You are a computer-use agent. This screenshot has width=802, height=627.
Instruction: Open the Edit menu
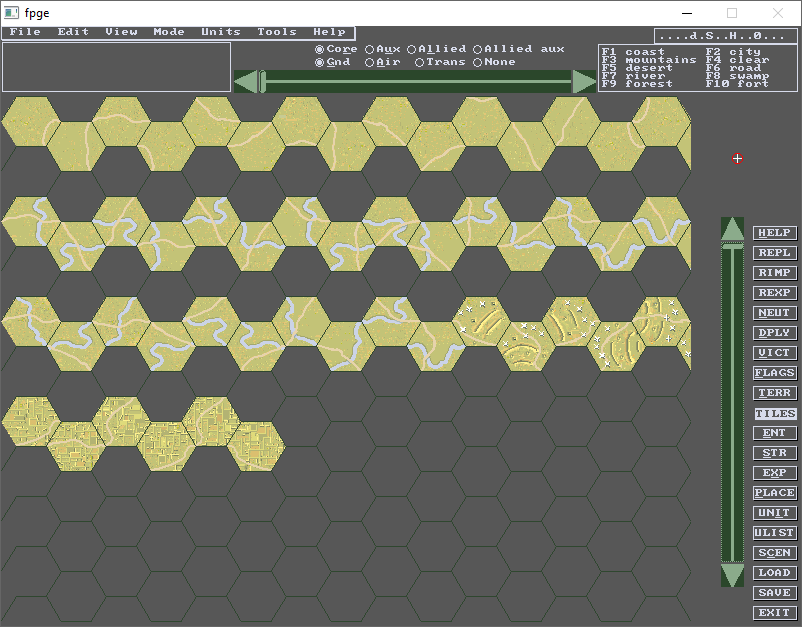tap(73, 32)
